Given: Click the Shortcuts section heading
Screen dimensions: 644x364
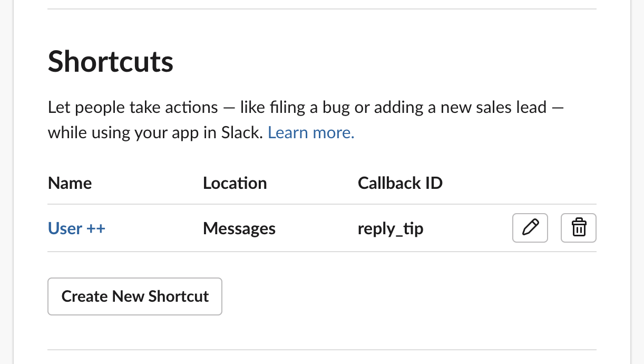Looking at the screenshot, I should 111,62.
